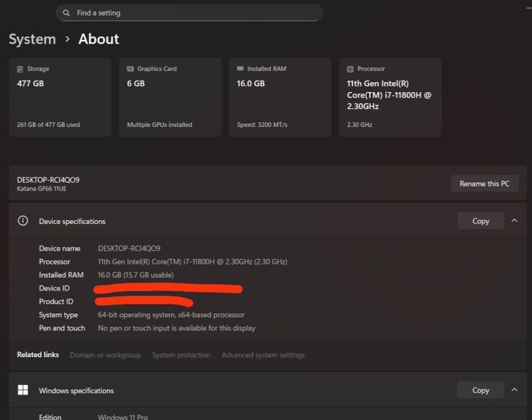Click the 261 GB of 477 GB used text
This screenshot has width=532, height=420.
coord(49,124)
